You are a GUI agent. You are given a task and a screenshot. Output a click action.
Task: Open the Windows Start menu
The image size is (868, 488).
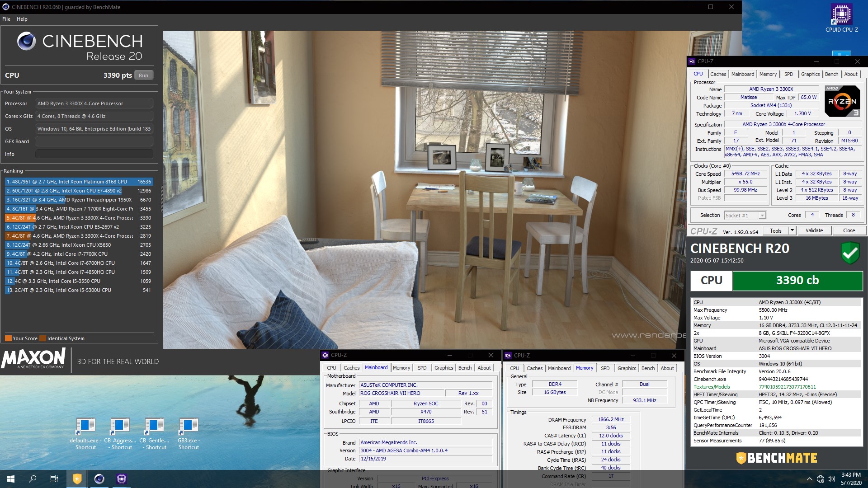[x=11, y=479]
